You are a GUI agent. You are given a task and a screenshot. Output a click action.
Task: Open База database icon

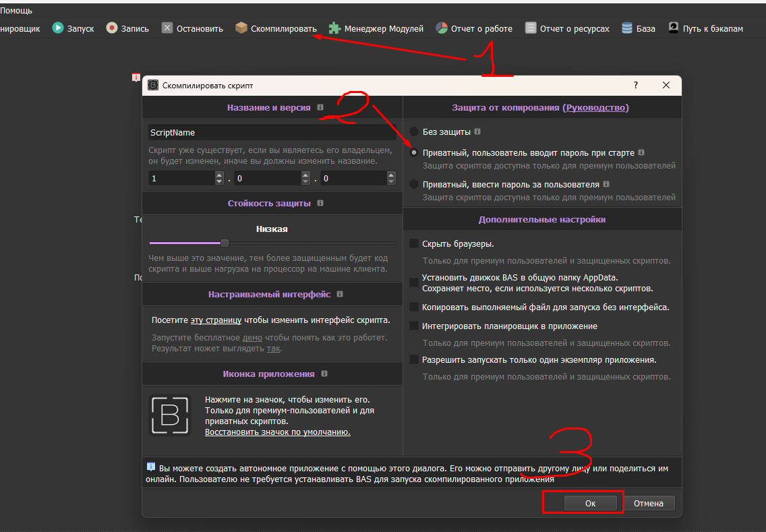click(x=627, y=28)
